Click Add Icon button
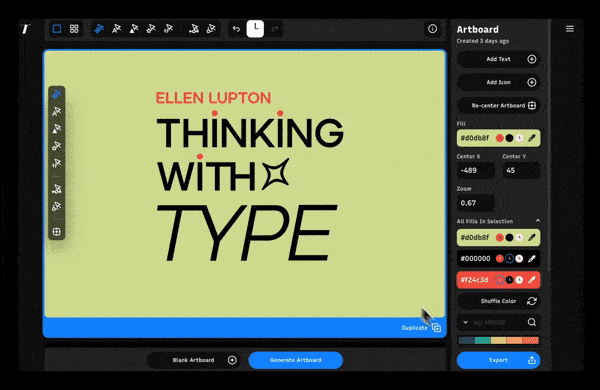 tap(499, 82)
